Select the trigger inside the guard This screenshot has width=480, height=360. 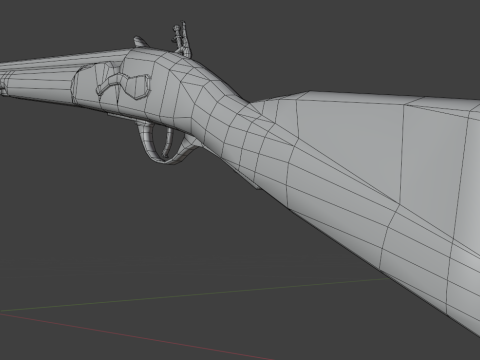pyautogui.click(x=168, y=143)
